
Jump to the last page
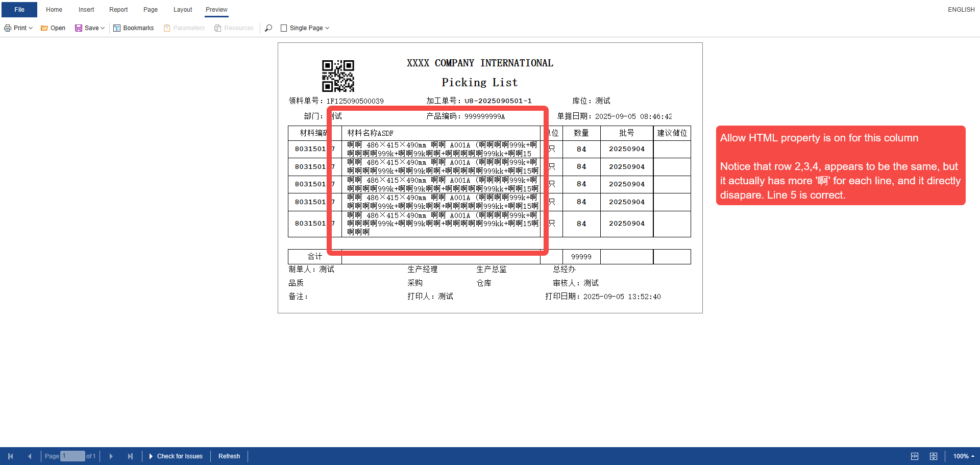pos(130,456)
